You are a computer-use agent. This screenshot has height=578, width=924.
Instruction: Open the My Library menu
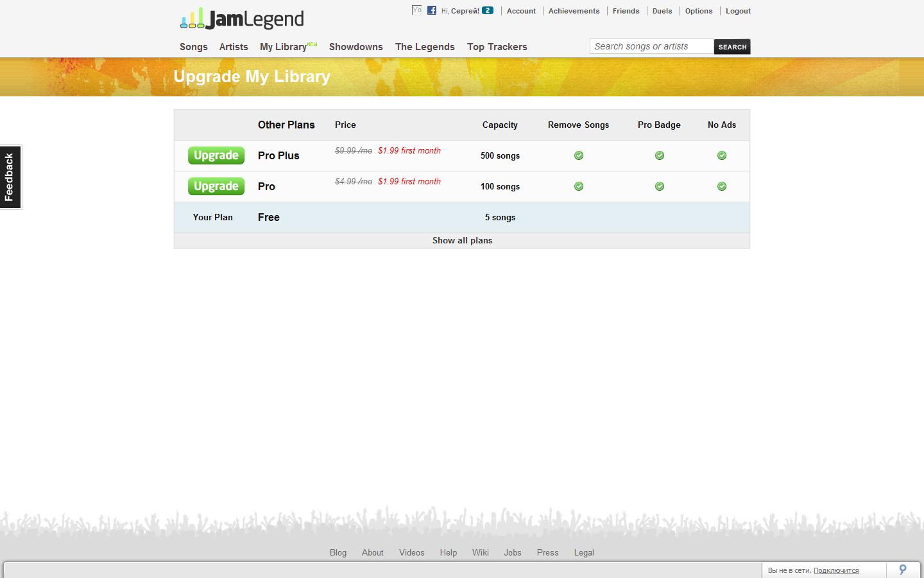click(283, 47)
